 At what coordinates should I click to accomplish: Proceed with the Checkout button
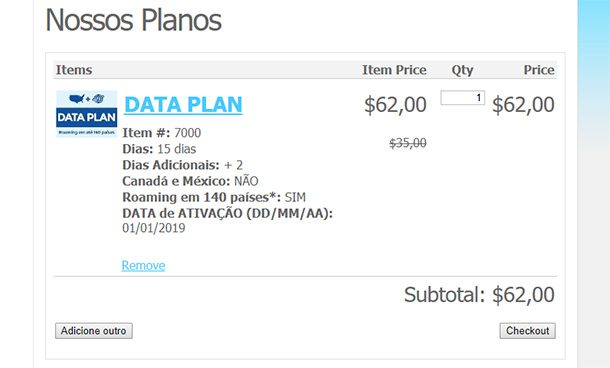click(528, 331)
